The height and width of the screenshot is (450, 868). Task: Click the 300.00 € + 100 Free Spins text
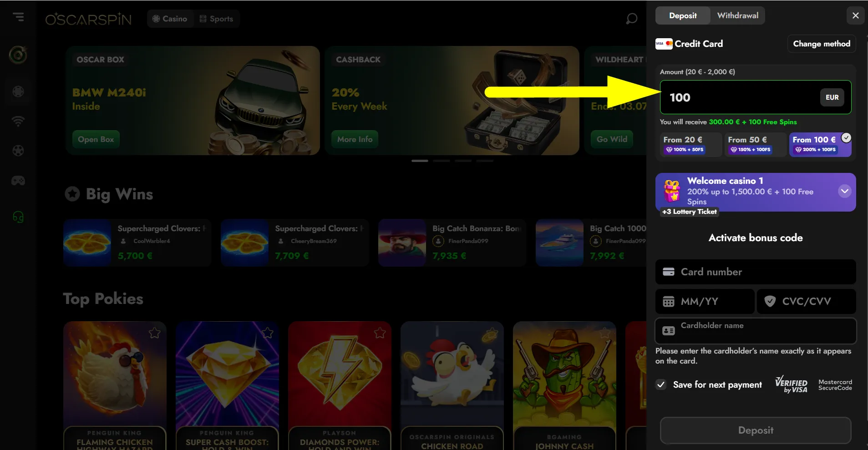[x=753, y=122]
